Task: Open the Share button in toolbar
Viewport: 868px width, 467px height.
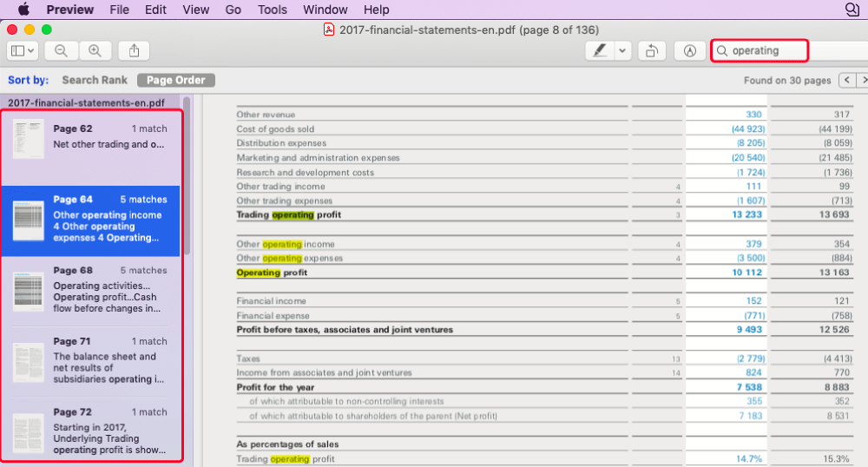Action: (x=134, y=51)
